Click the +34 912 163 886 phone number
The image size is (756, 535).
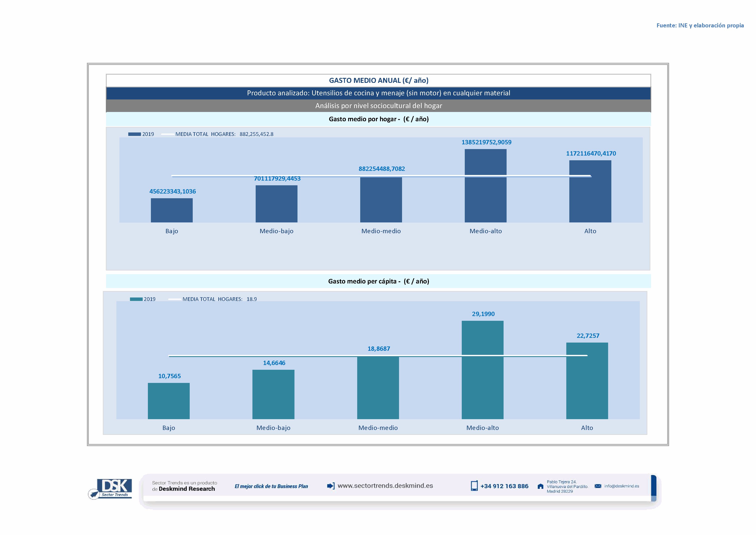click(x=504, y=486)
